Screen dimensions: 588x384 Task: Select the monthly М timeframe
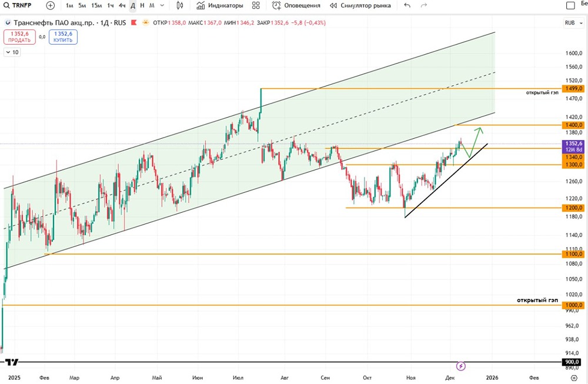coord(152,6)
